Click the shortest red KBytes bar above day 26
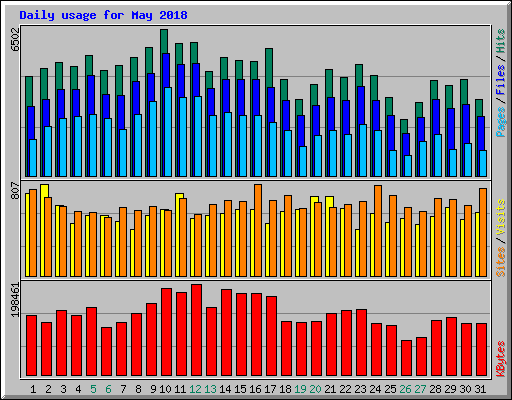This screenshot has width=512, height=400. pos(407,358)
